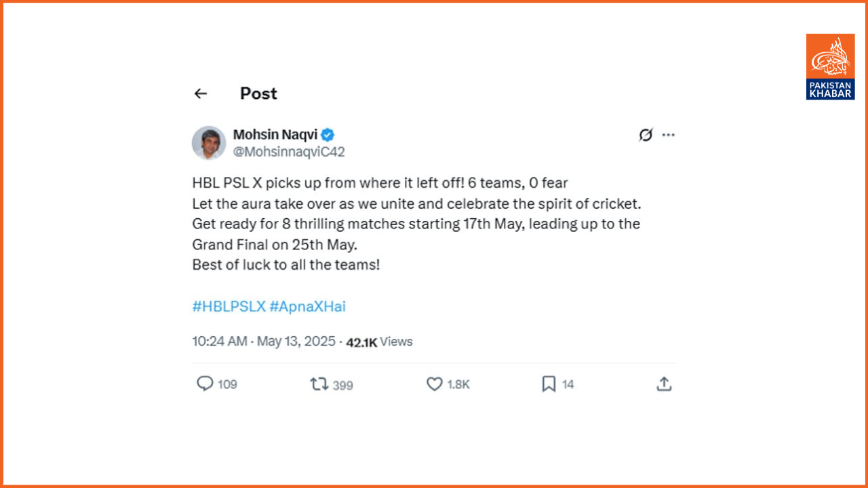This screenshot has width=868, height=488.
Task: Toggle the bookmark icon
Action: (x=549, y=384)
